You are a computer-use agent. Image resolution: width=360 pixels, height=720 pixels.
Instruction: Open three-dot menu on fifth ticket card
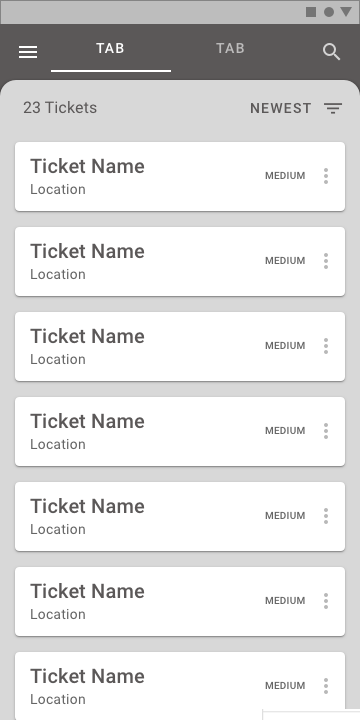(x=326, y=516)
